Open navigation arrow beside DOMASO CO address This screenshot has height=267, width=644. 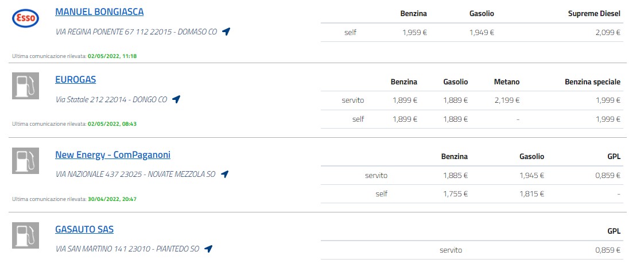click(226, 32)
